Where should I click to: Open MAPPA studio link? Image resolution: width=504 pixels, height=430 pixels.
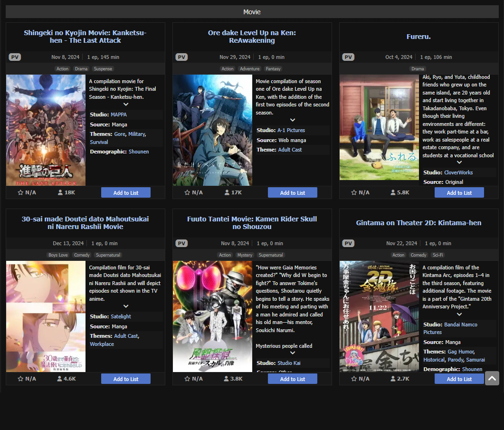click(x=119, y=115)
